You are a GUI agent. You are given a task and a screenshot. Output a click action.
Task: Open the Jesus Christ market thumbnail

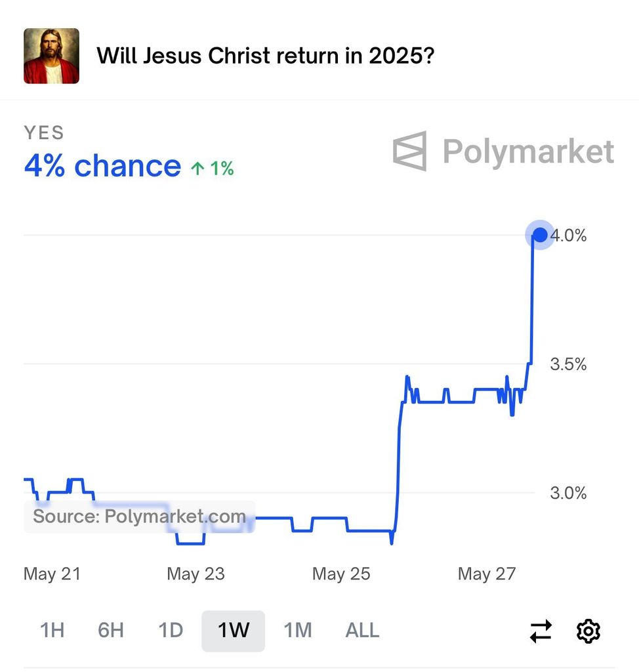point(51,56)
